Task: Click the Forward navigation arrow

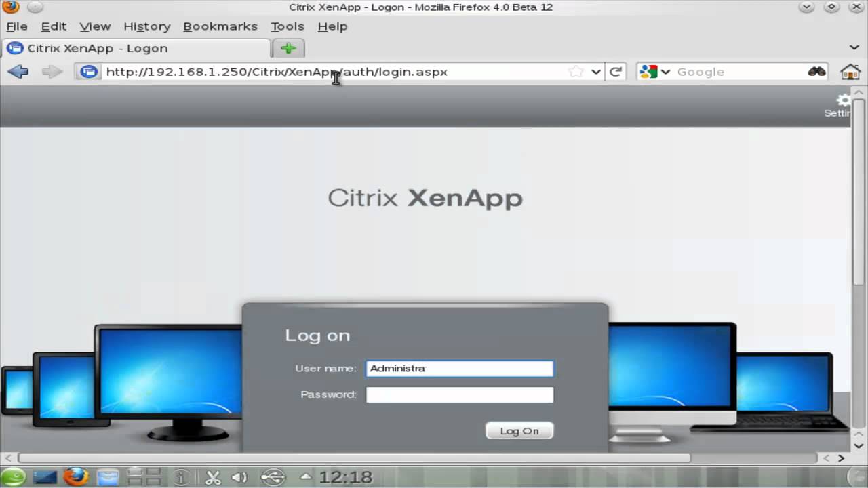Action: click(52, 72)
